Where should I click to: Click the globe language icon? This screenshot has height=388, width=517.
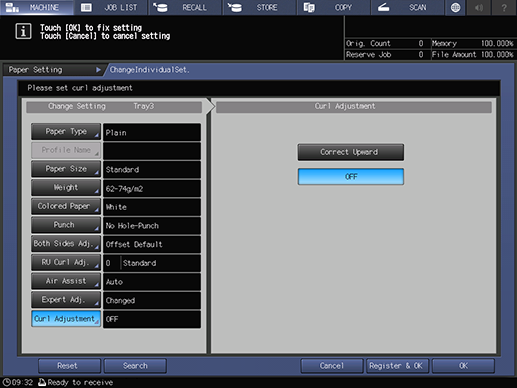455,7
